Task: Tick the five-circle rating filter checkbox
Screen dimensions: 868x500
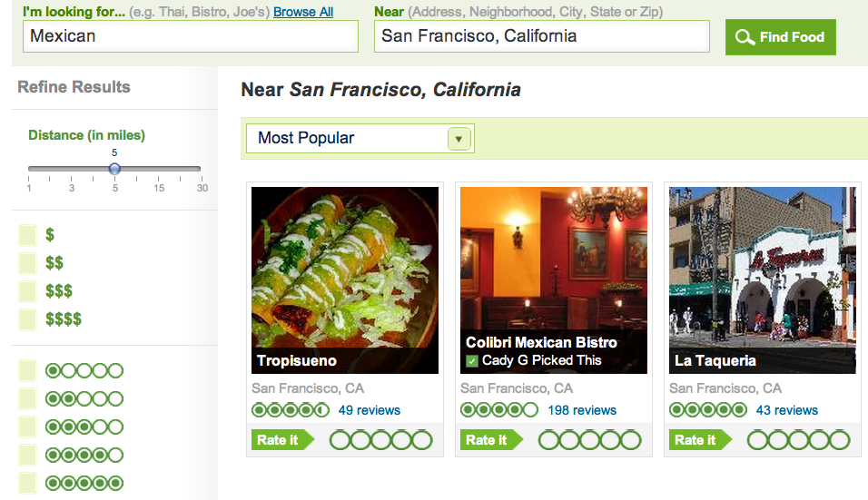Action: pyautogui.click(x=27, y=483)
